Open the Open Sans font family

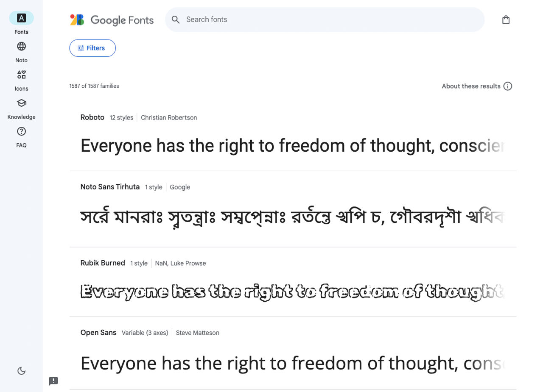[98, 333]
